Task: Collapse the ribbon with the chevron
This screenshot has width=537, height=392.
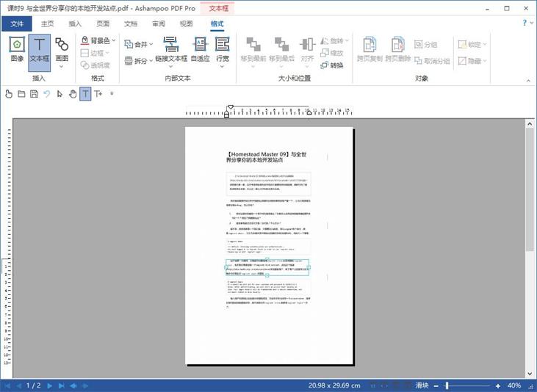Action: (528, 81)
